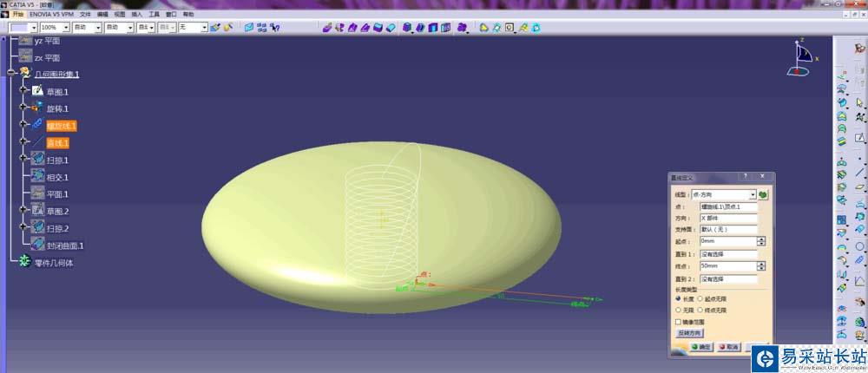Open the 帮助 Help menu
Screen dimensions: 868x373
pos(188,14)
